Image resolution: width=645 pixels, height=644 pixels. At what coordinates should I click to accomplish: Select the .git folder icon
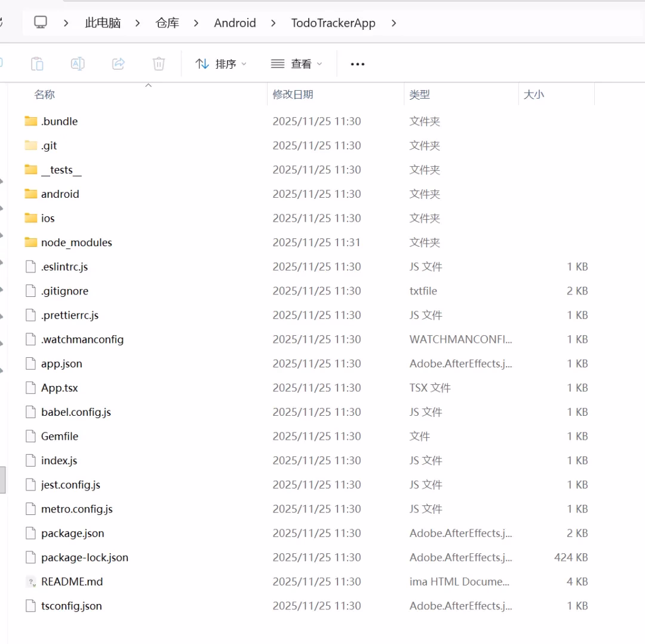tap(31, 146)
